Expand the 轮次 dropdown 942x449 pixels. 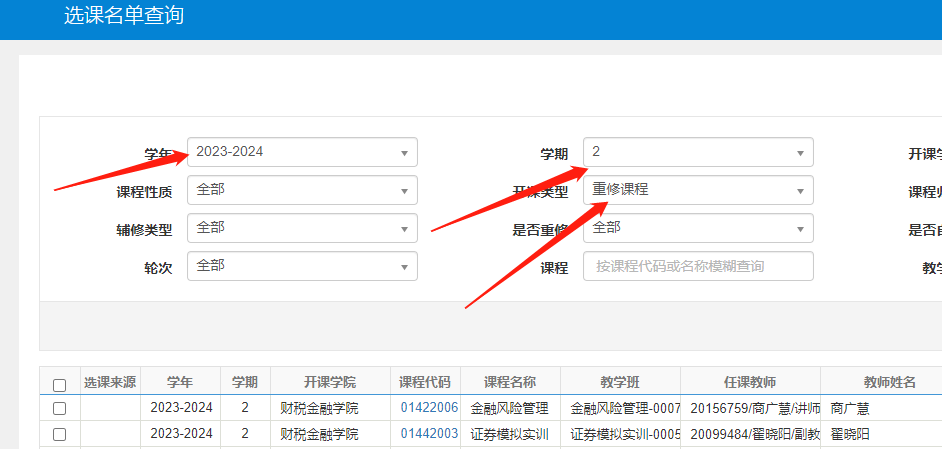pyautogui.click(x=302, y=266)
